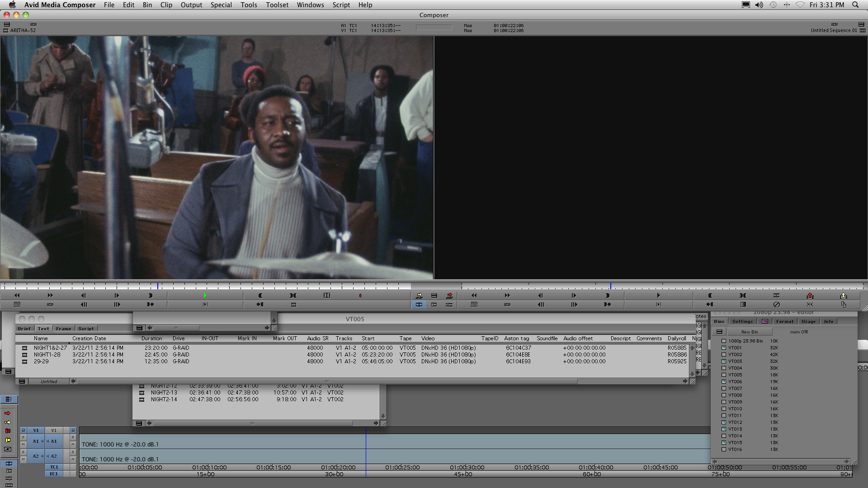Click the red Overwrite arrow button
Viewport: 868px width, 488px height.
point(449,296)
